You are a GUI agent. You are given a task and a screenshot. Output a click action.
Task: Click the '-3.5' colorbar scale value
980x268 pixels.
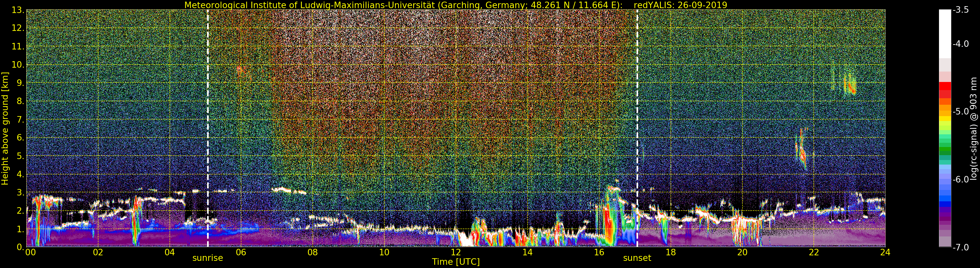pos(961,10)
